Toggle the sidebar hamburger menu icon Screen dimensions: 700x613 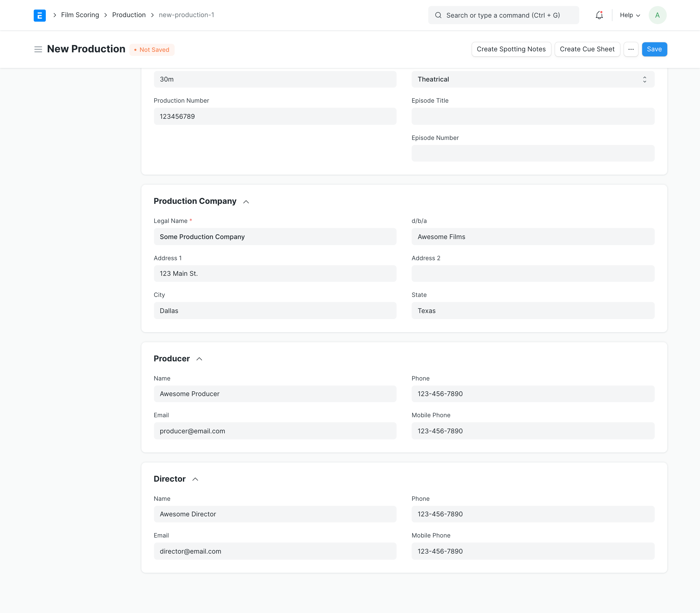(38, 50)
